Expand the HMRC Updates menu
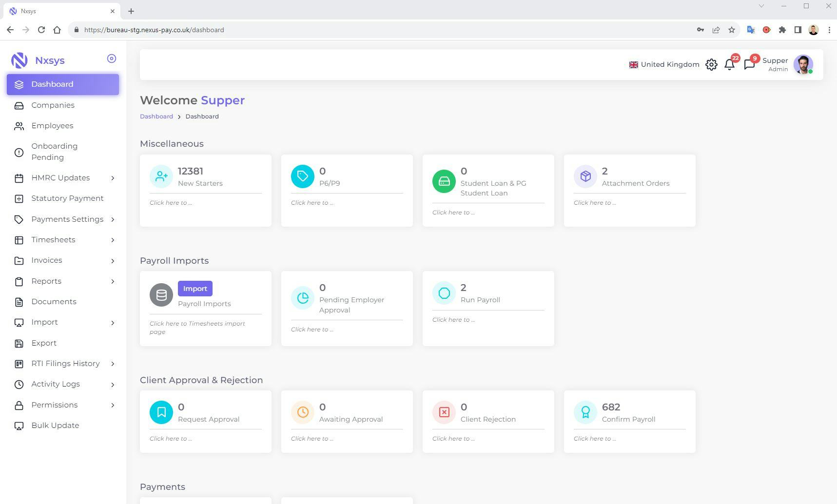Image resolution: width=837 pixels, height=504 pixels. 113,178
